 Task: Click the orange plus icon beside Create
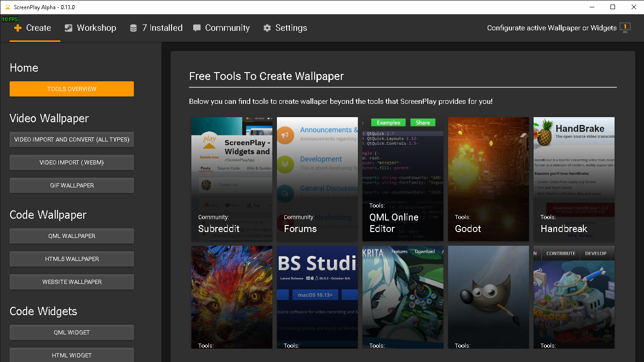click(x=18, y=28)
